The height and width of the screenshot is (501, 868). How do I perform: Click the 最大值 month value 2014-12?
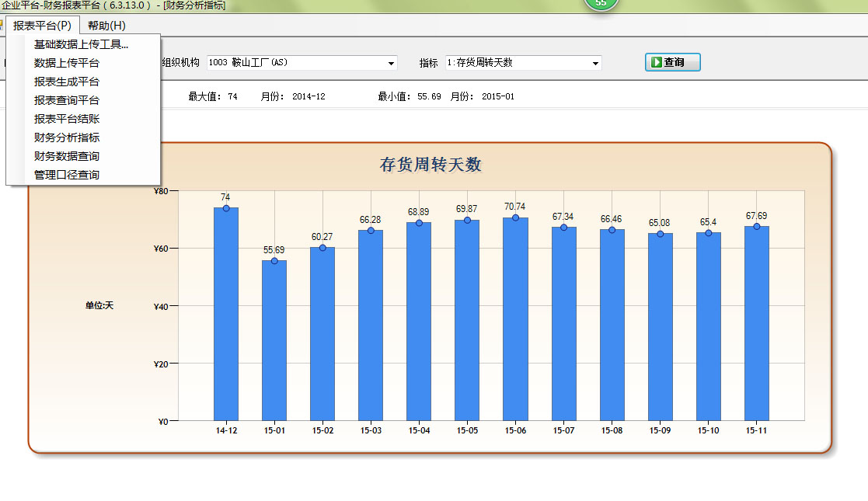coord(309,96)
